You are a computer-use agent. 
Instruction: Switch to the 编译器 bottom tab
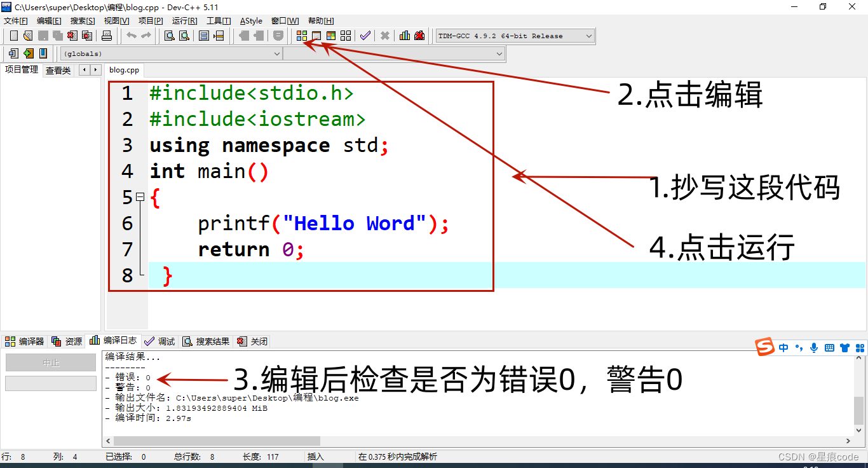pos(25,341)
